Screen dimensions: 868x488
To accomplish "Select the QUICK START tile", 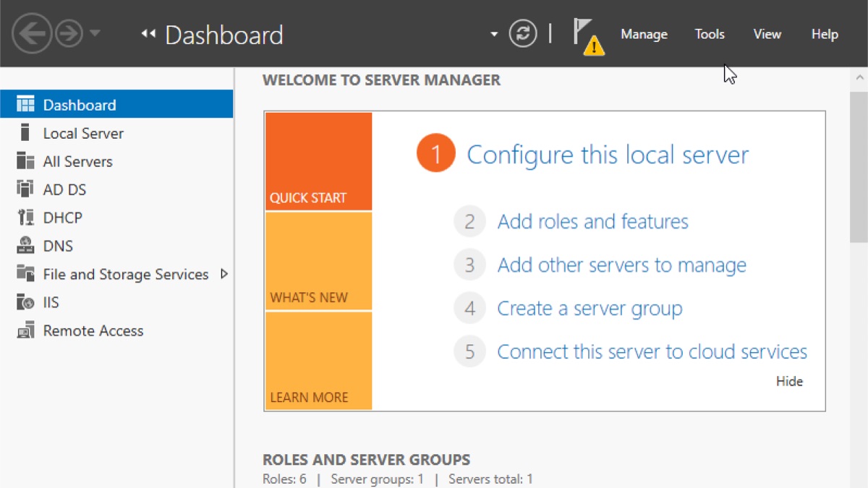I will [x=318, y=161].
